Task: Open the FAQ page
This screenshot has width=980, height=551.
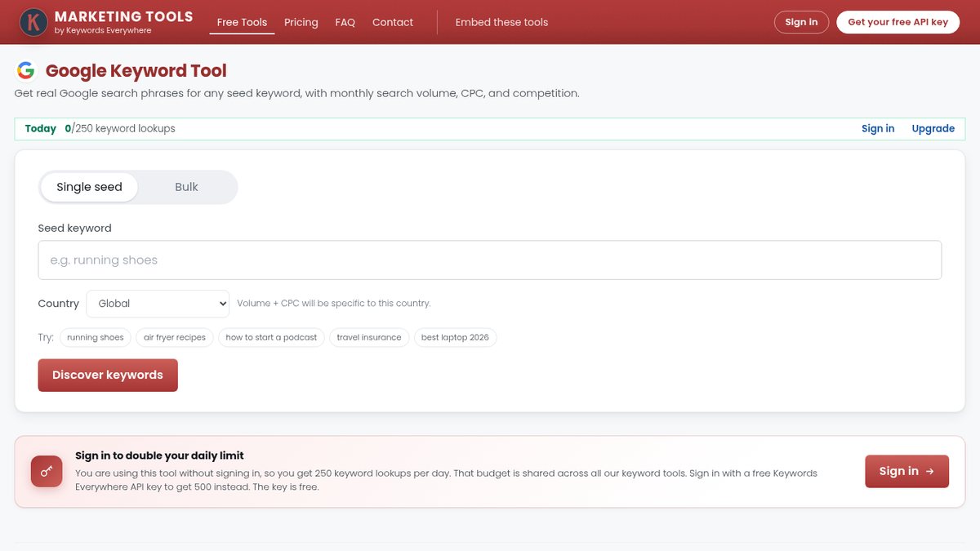Action: (345, 22)
